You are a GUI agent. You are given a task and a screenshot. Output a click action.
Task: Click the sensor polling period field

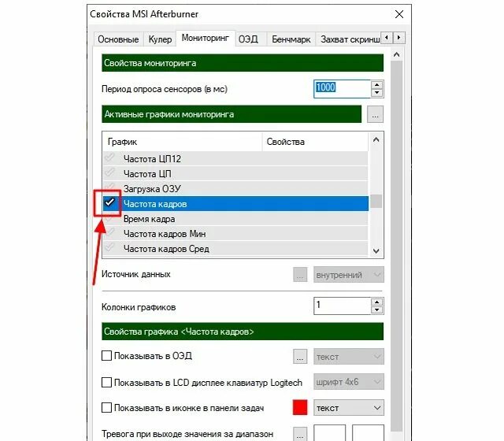342,89
